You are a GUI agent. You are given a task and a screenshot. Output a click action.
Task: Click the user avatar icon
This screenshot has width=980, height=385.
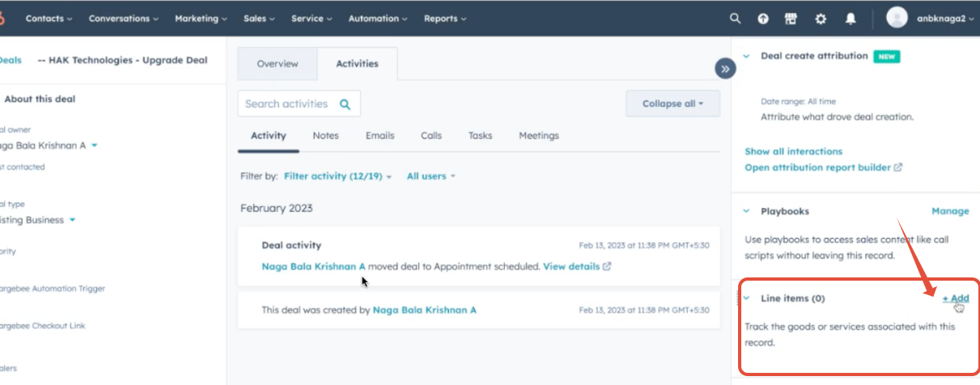(896, 18)
